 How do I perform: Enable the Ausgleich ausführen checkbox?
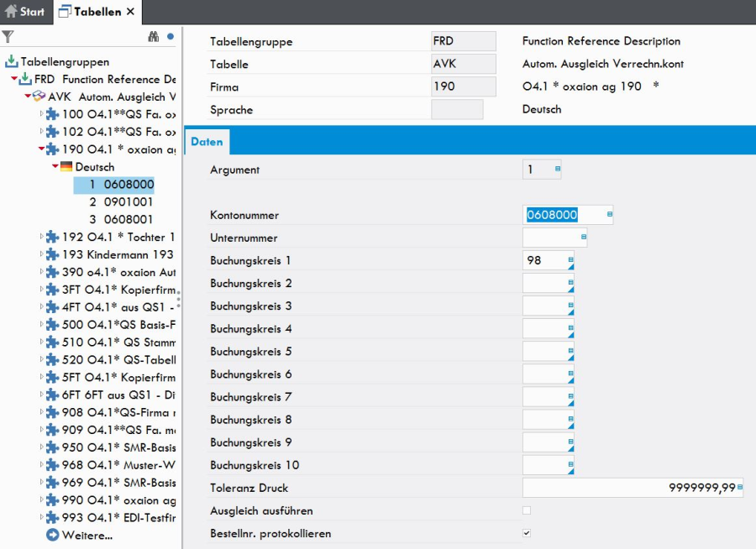pos(527,510)
